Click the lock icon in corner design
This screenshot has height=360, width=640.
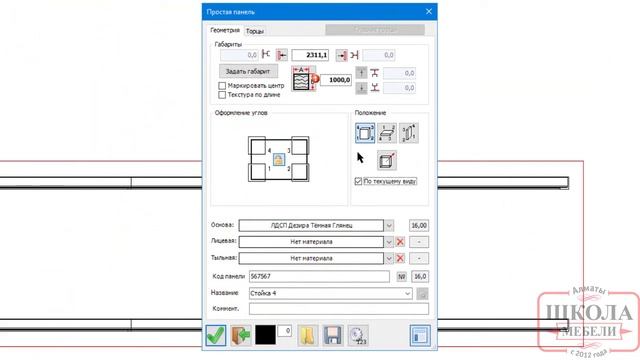tap(279, 159)
